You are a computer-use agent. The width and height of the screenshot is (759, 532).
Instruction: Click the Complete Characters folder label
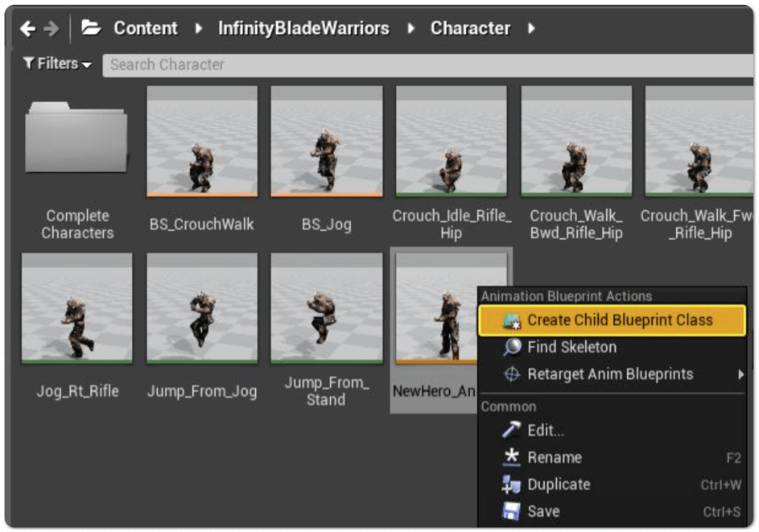[x=77, y=224]
